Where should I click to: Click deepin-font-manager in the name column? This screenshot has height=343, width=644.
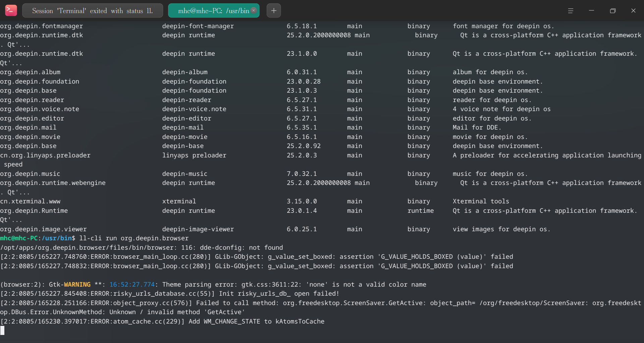pos(198,26)
